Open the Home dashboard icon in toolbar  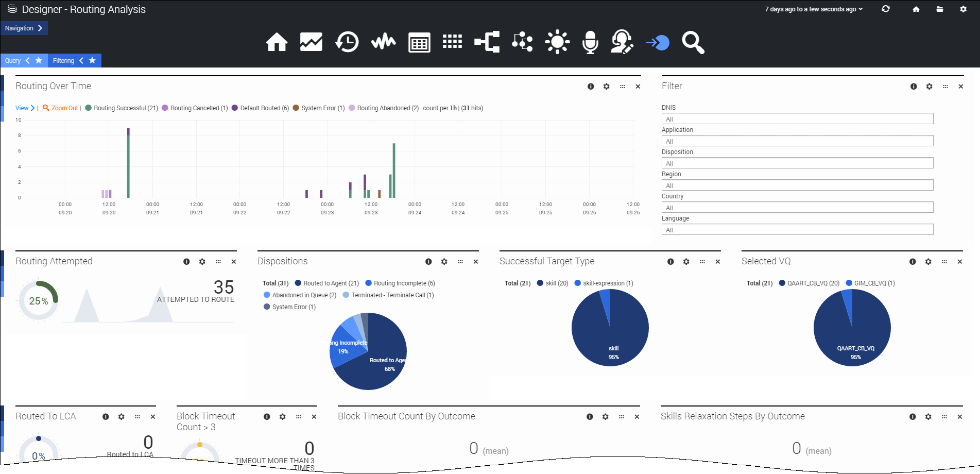(x=277, y=42)
